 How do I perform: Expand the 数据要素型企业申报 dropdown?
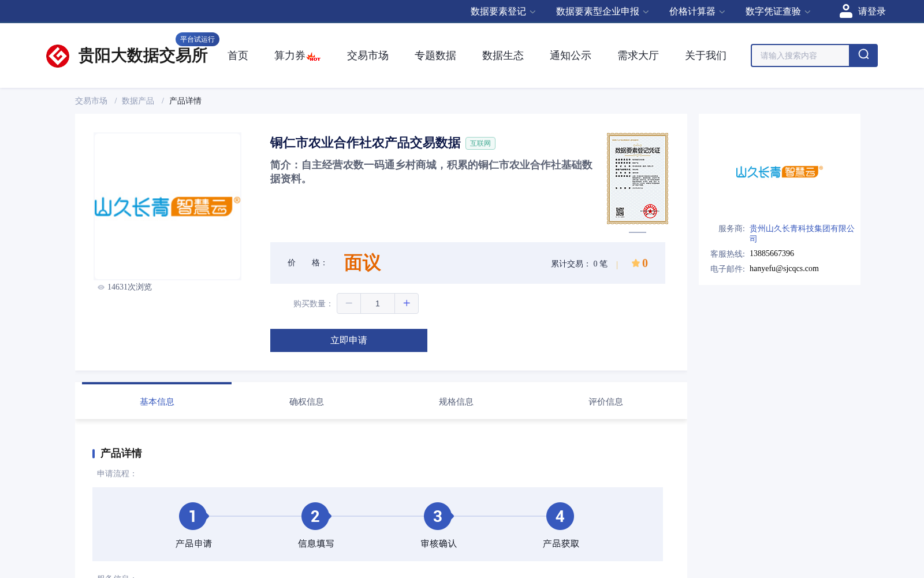(602, 12)
